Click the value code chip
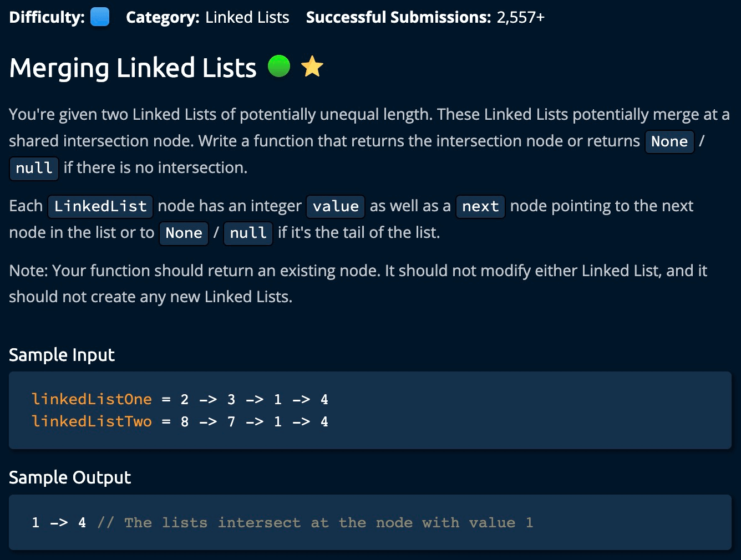Viewport: 741px width, 560px height. 336,206
